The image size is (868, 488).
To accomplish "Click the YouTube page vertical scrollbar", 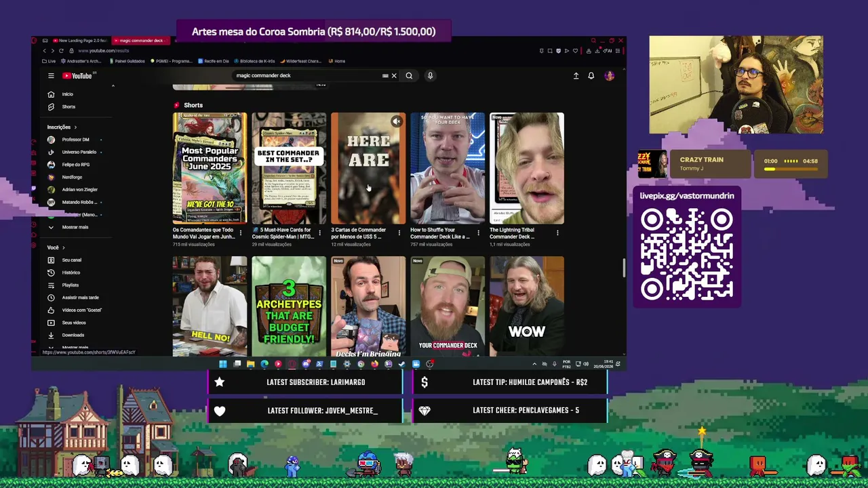I will tap(624, 268).
